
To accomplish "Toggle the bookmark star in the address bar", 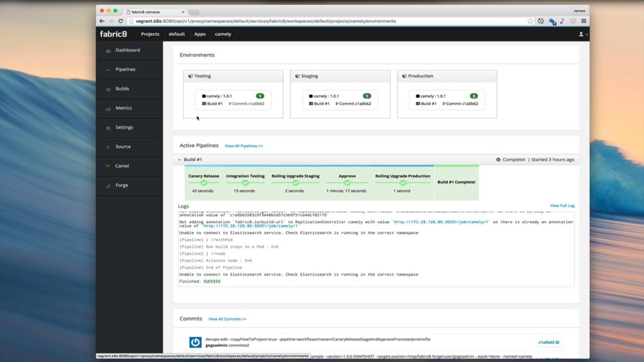I will (530, 21).
